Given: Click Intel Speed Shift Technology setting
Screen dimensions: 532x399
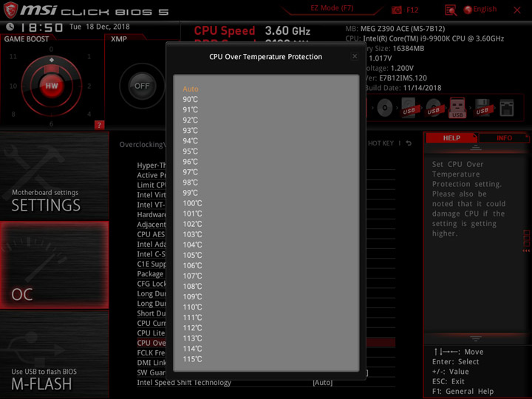Looking at the screenshot, I should (x=184, y=383).
